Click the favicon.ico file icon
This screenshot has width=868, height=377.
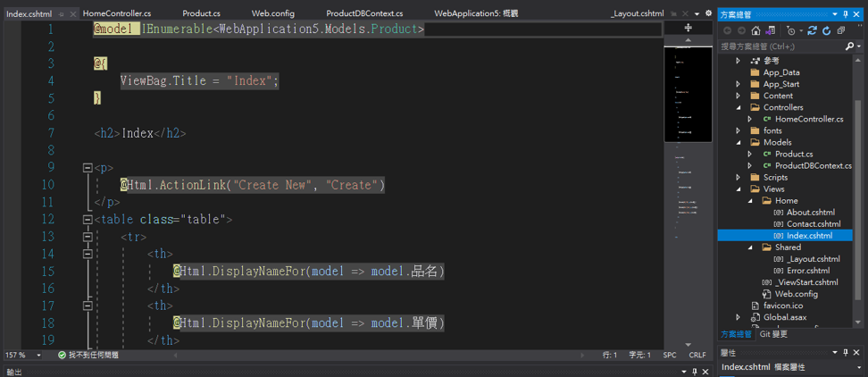755,306
